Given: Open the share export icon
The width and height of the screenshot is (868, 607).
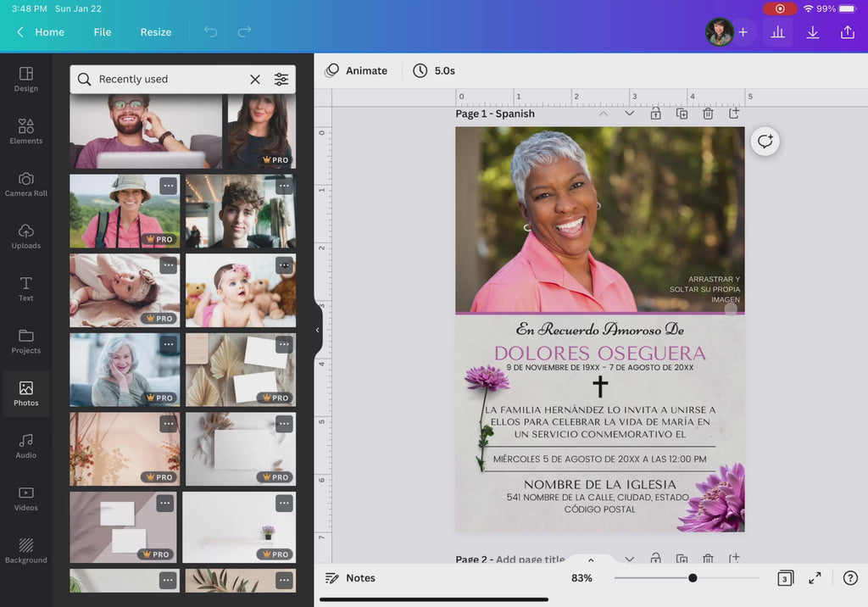Looking at the screenshot, I should pos(848,32).
